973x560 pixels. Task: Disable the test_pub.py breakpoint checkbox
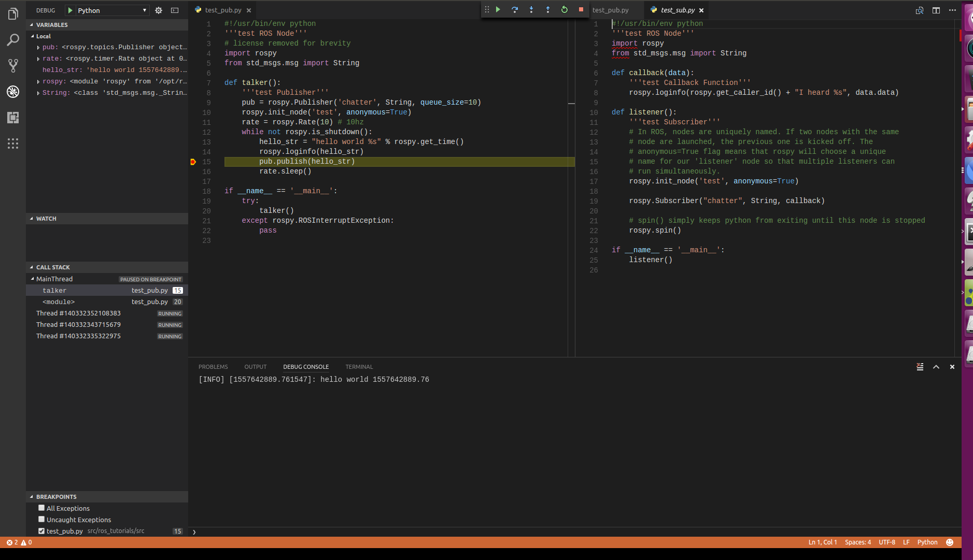pyautogui.click(x=41, y=531)
